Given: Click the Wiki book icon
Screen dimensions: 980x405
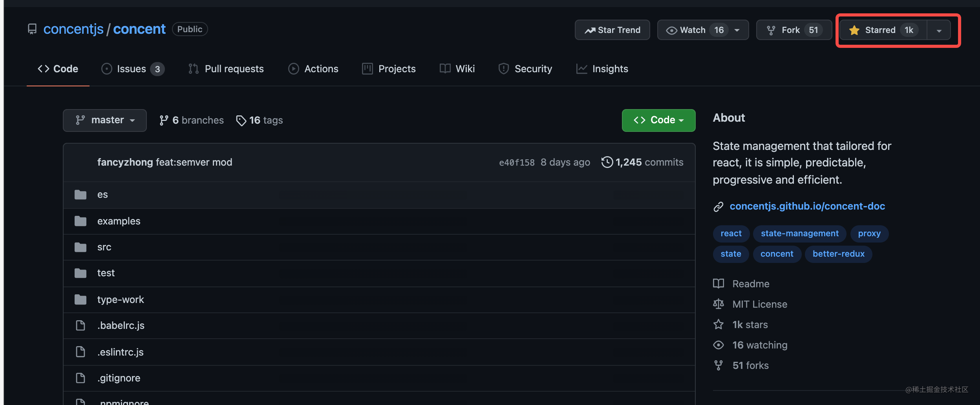Looking at the screenshot, I should [445, 69].
